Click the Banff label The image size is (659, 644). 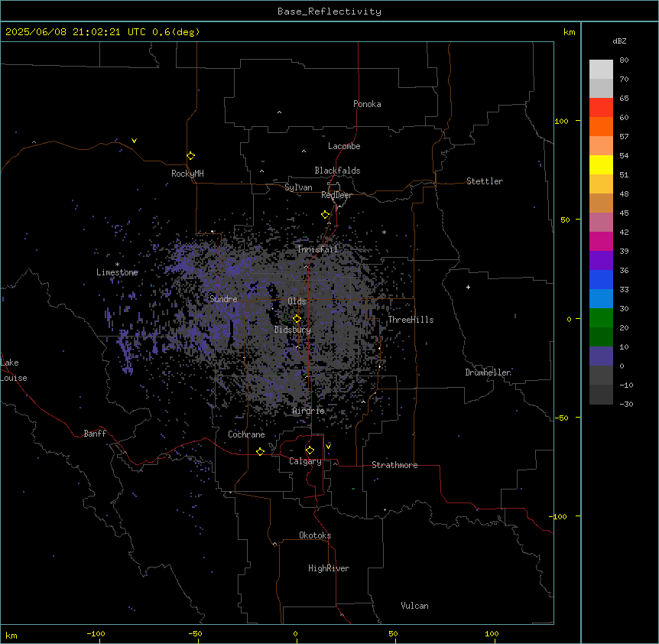coord(95,434)
